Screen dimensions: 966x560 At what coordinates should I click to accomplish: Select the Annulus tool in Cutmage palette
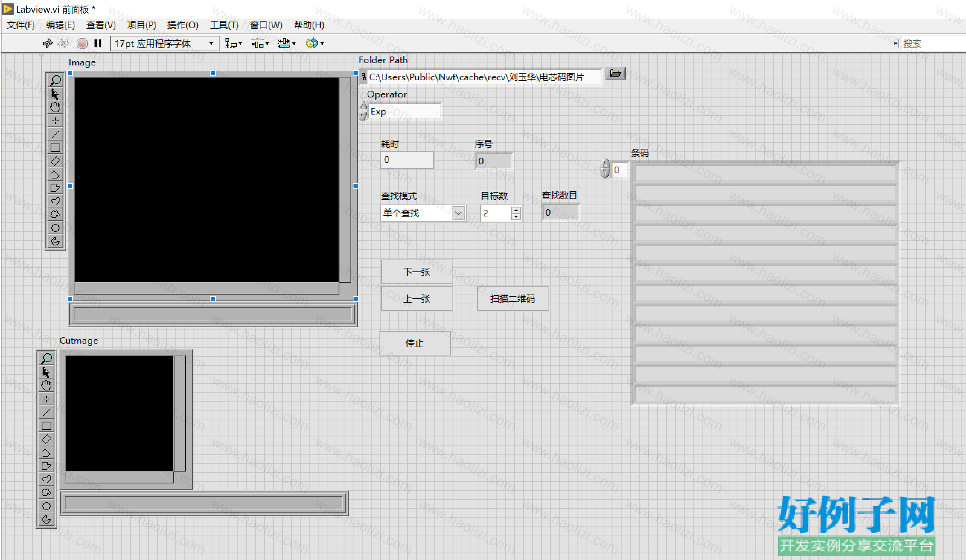(x=47, y=519)
